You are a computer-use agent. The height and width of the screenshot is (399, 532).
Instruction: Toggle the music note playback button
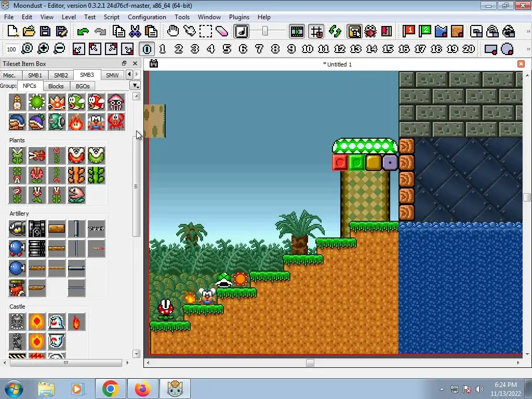[x=242, y=32]
